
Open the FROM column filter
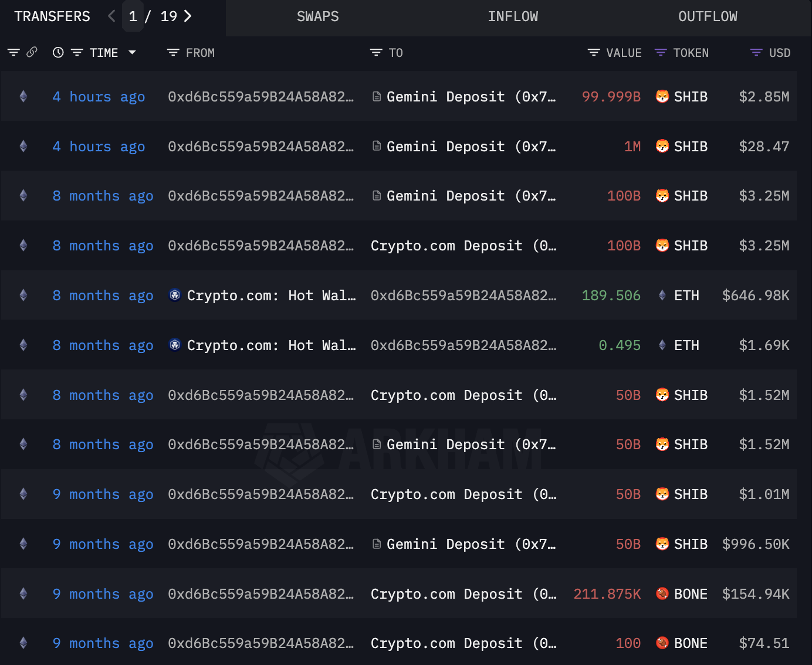click(173, 53)
